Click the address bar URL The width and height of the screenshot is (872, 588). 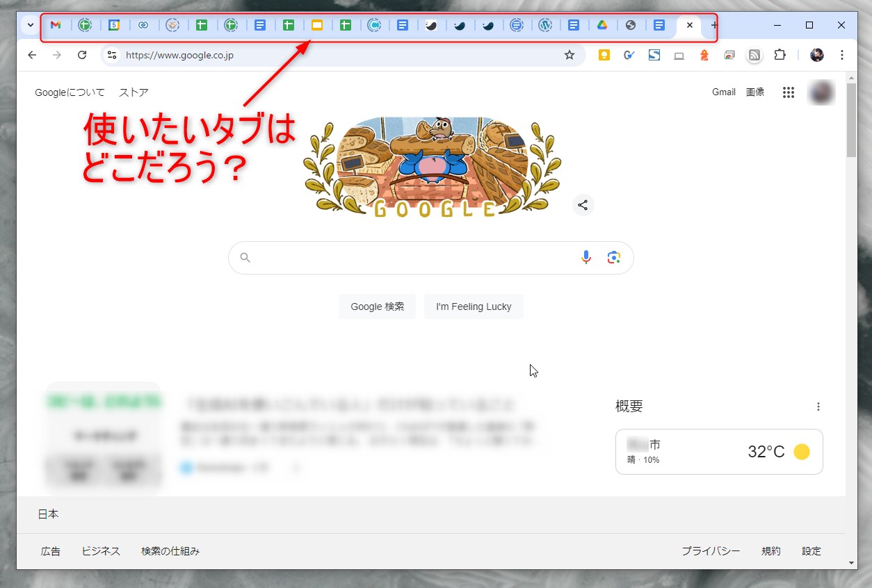pyautogui.click(x=179, y=55)
